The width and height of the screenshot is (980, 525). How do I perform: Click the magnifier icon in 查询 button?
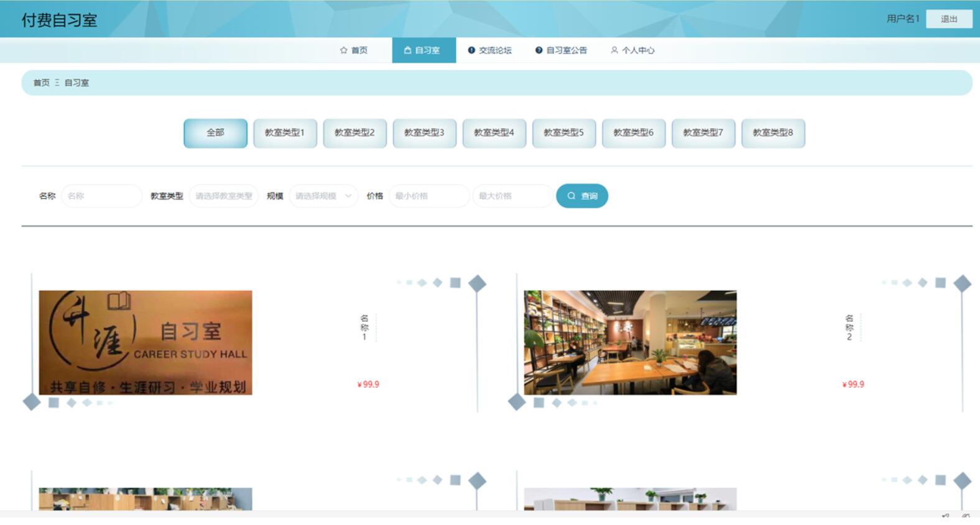(571, 196)
